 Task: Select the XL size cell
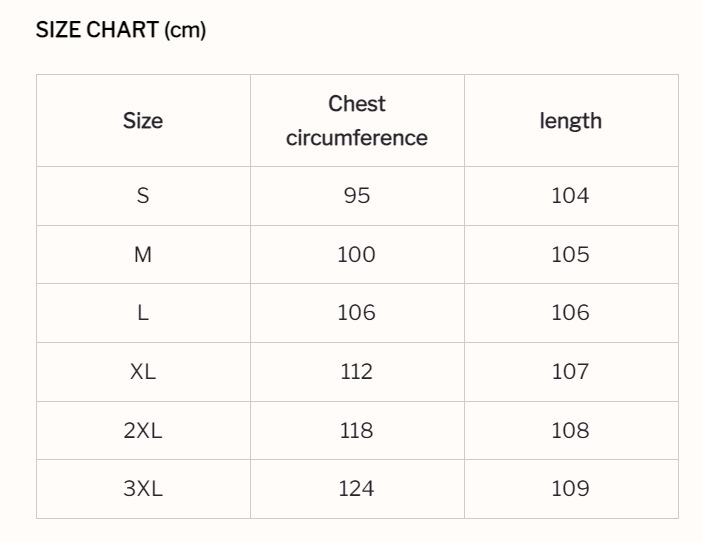point(143,371)
